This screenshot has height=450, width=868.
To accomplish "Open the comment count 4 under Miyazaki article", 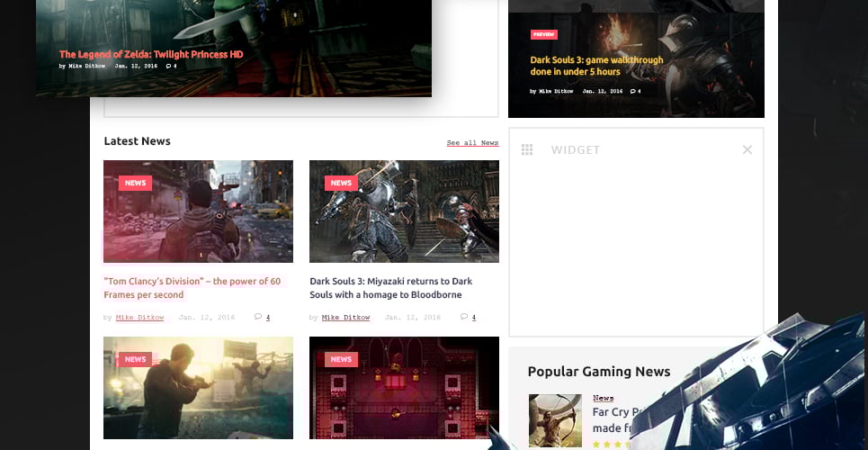I will pyautogui.click(x=474, y=318).
